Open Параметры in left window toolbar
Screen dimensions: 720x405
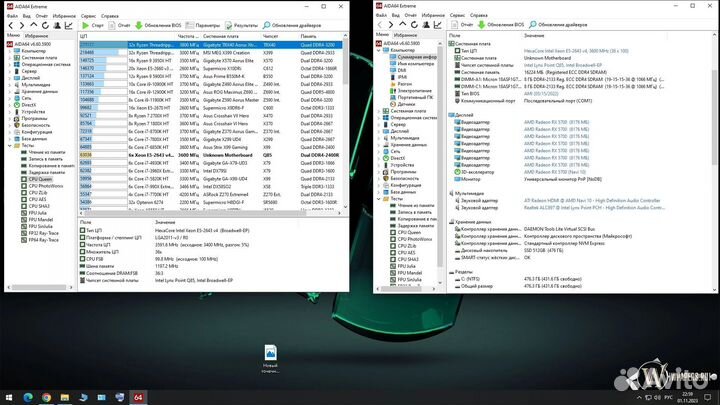tap(203, 25)
